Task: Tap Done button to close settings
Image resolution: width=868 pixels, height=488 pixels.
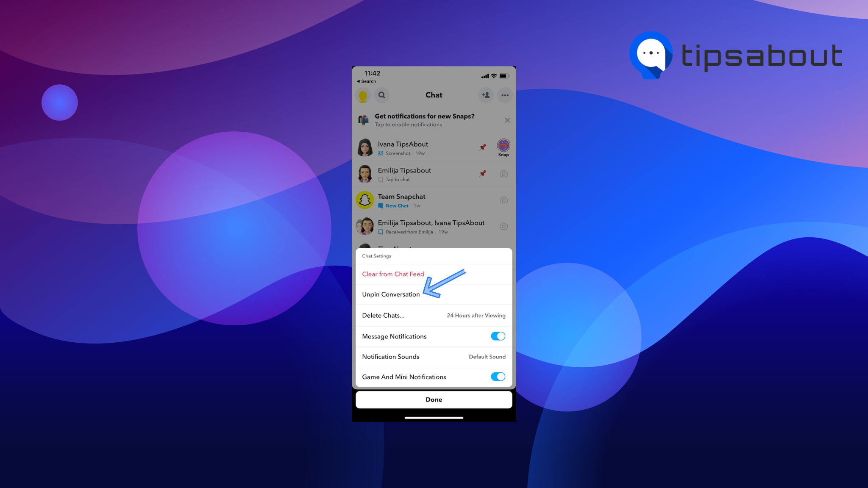Action: [x=434, y=399]
